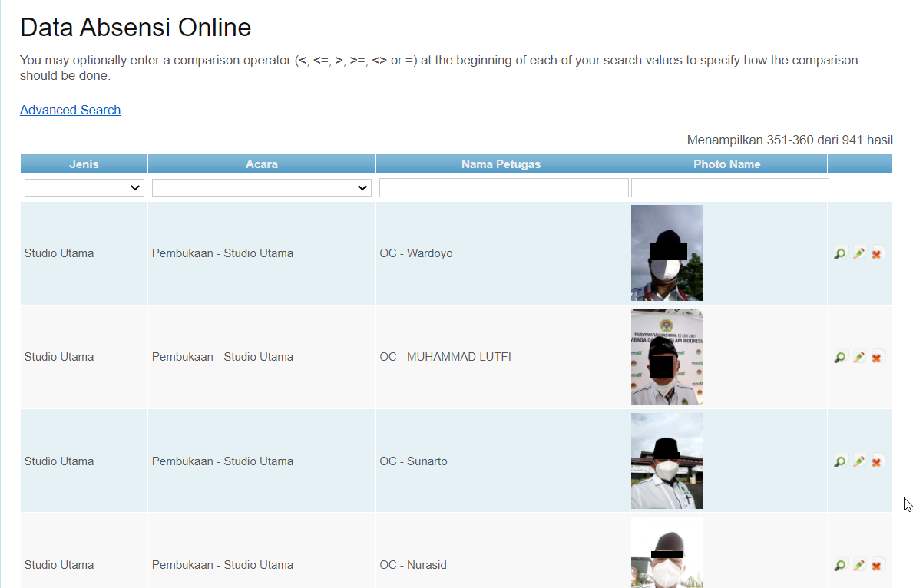Select the name text 'OC - Wardoyo'
The image size is (913, 588).
tap(415, 253)
